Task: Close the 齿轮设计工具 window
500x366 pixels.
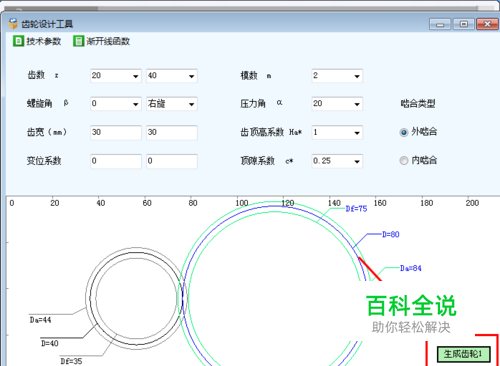Action: click(x=487, y=24)
